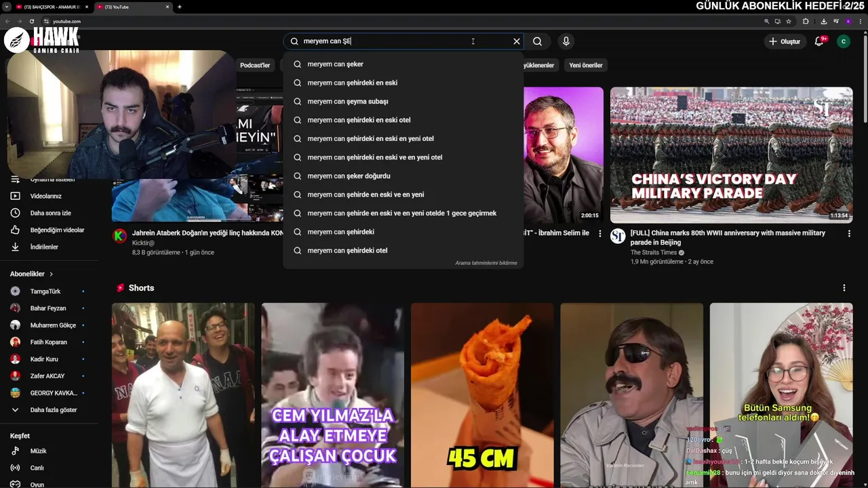Open İndirilenler in the sidebar
Image resolution: width=868 pixels, height=488 pixels.
pyautogui.click(x=44, y=247)
